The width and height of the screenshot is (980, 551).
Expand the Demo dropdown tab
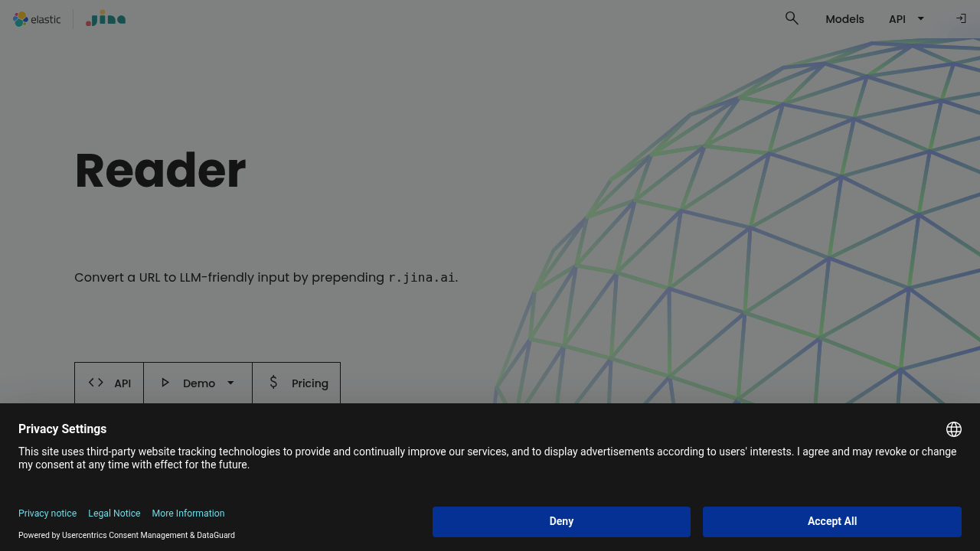point(198,383)
